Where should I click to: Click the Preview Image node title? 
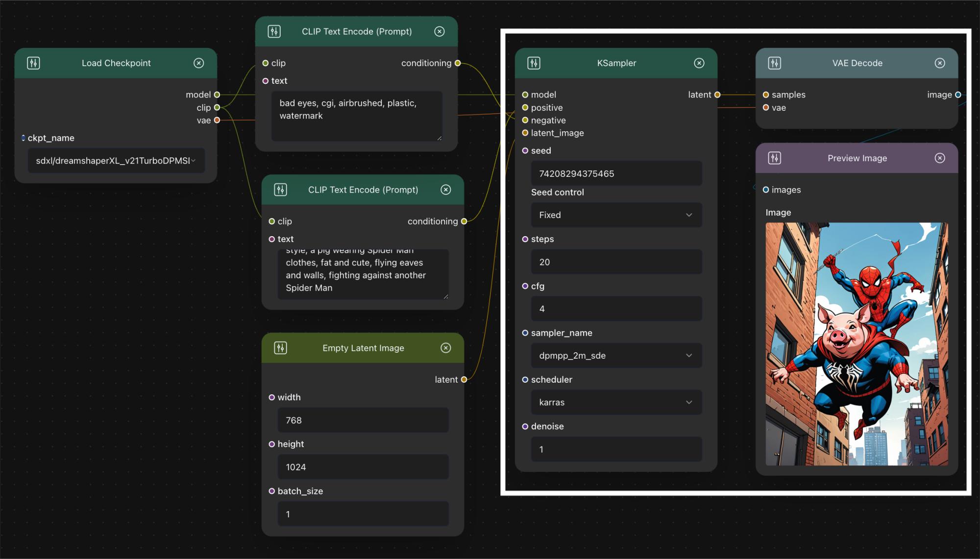[857, 158]
